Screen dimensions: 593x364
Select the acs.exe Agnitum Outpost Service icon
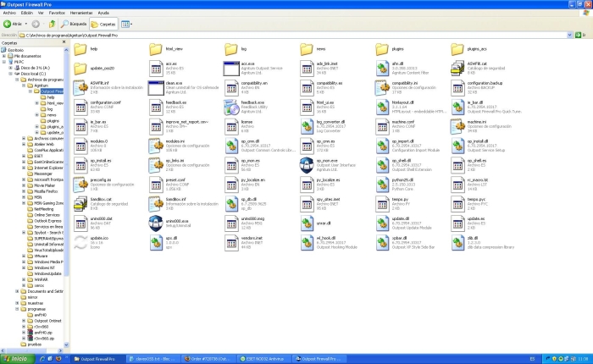[231, 69]
